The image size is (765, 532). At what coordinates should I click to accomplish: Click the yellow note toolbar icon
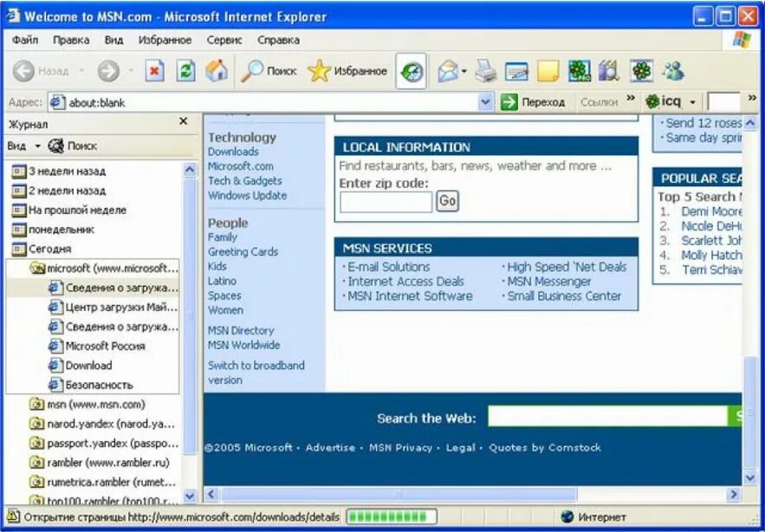[x=548, y=72]
